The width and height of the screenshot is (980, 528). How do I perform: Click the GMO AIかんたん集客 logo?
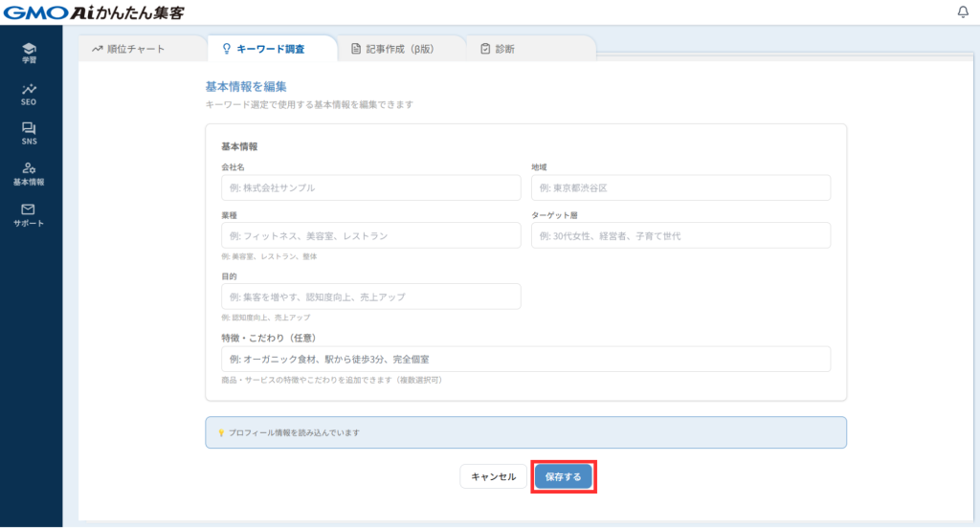(x=93, y=12)
